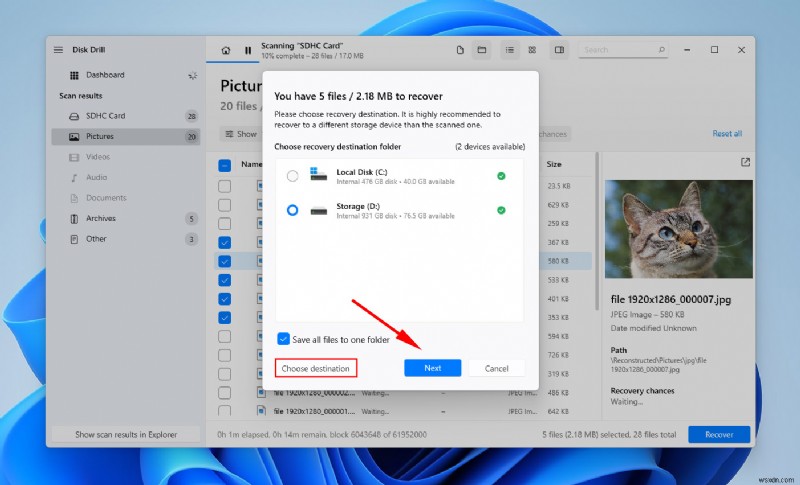Uncheck the box for 367 KB file

click(x=224, y=243)
